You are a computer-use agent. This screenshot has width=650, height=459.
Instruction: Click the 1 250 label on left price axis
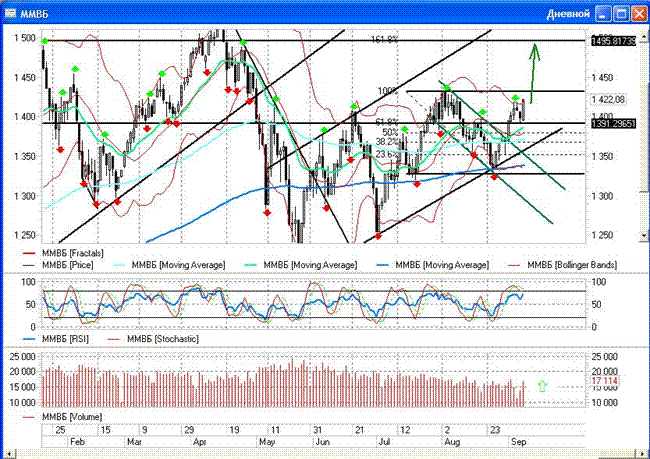tap(25, 235)
